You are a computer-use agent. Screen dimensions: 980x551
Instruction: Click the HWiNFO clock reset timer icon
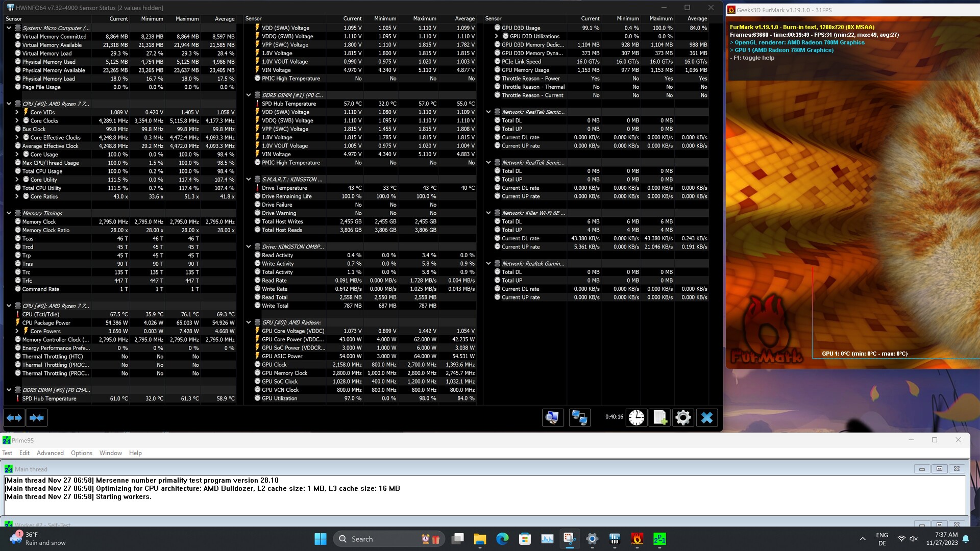click(x=636, y=418)
